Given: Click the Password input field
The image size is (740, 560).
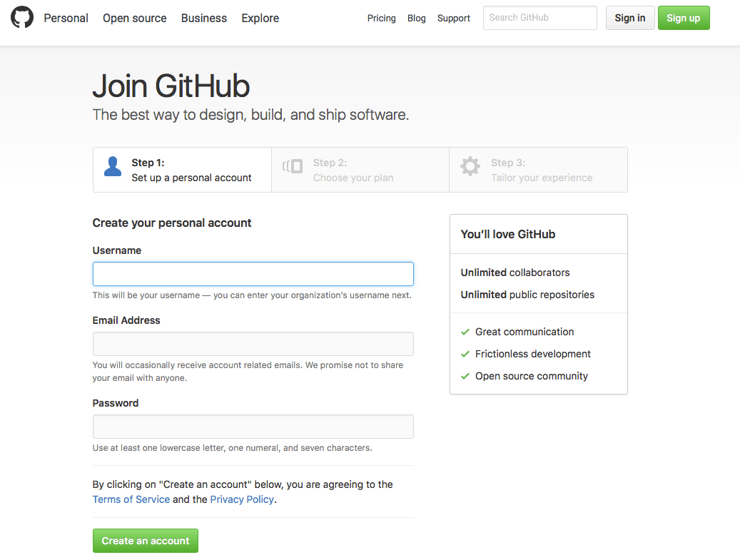Looking at the screenshot, I should coord(253,427).
